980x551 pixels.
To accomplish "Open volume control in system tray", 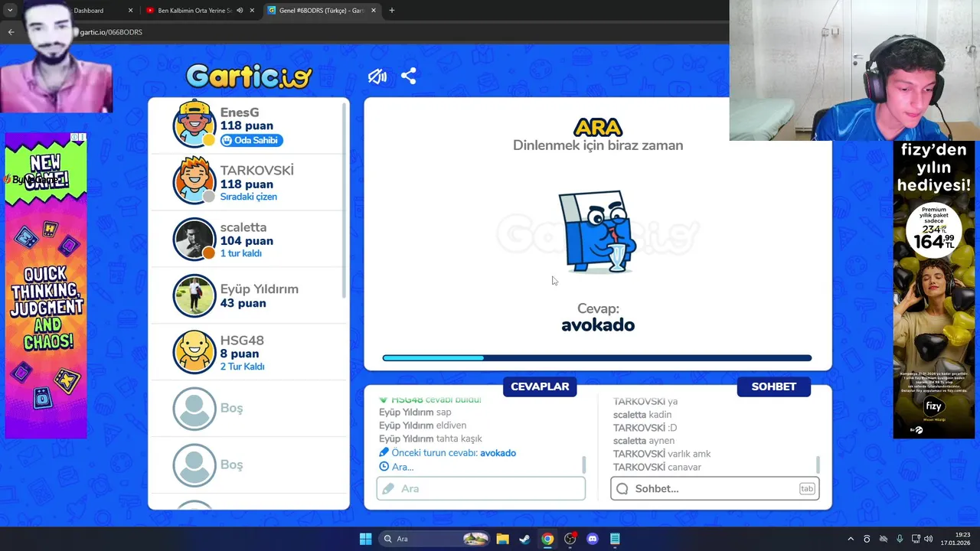I will tap(928, 539).
